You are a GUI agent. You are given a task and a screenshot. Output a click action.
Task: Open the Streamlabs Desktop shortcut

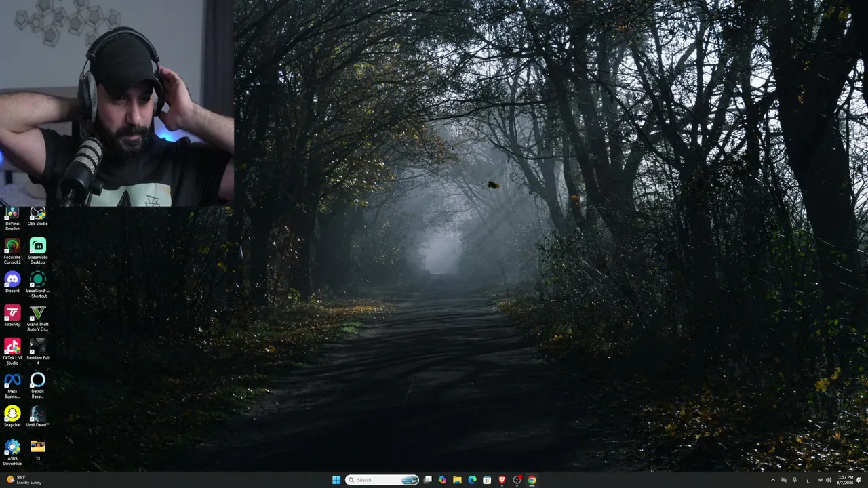(37, 251)
